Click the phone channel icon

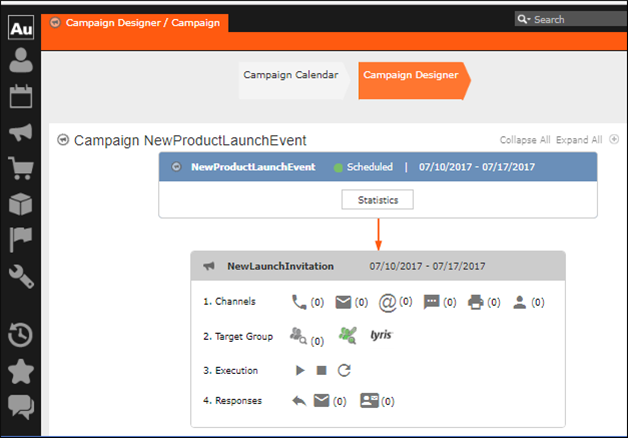tap(299, 302)
